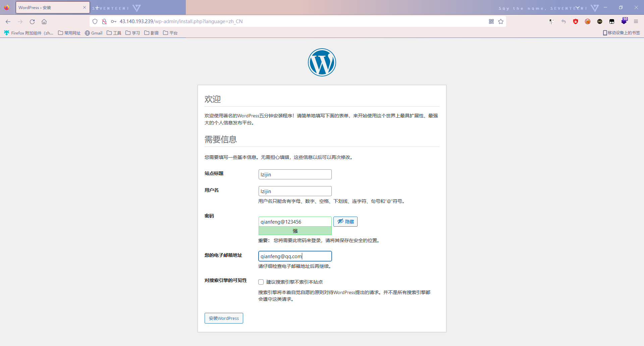
Task: Open the 平台 bookmark folder
Action: coord(170,33)
